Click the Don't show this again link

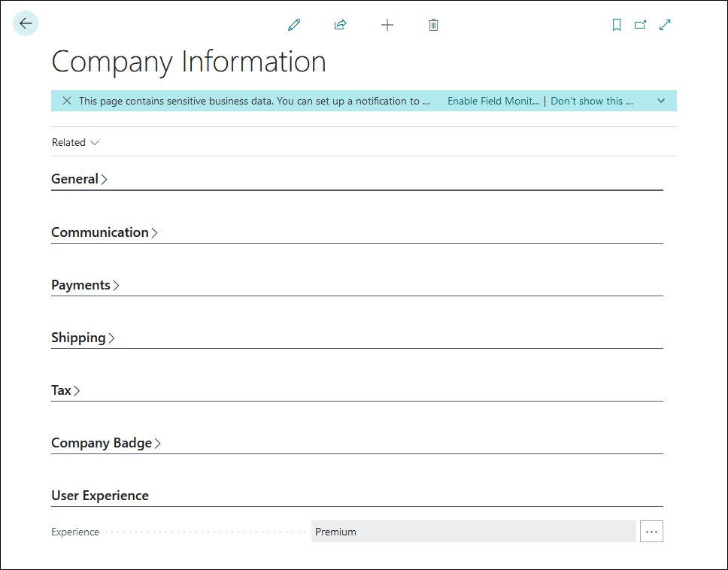591,102
